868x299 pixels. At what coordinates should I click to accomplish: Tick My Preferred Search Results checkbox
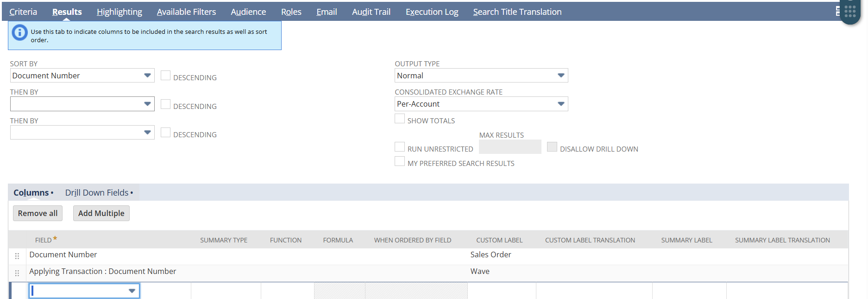[400, 161]
